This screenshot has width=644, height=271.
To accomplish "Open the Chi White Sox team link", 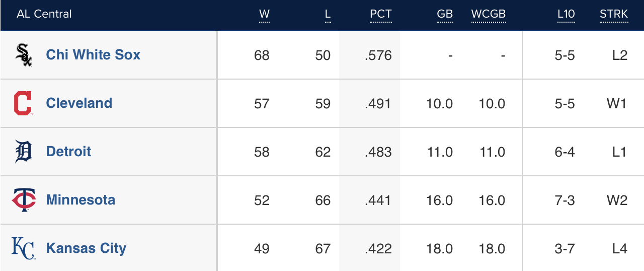I will [93, 55].
